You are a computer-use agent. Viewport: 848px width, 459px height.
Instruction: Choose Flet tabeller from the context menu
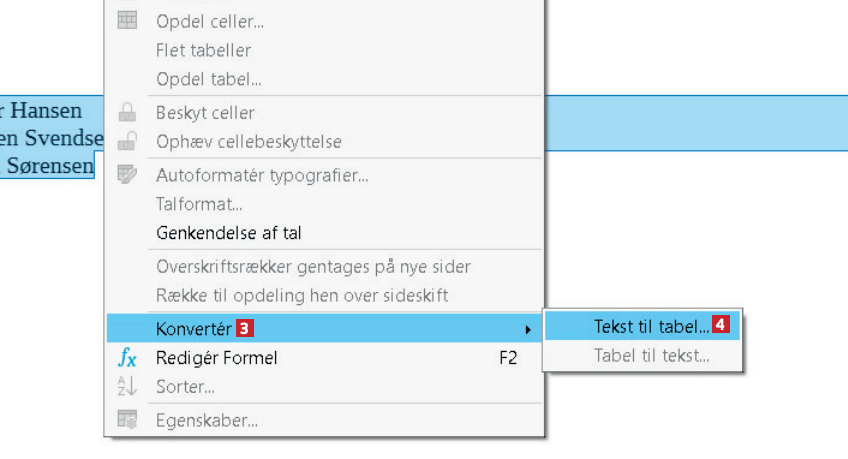[203, 50]
